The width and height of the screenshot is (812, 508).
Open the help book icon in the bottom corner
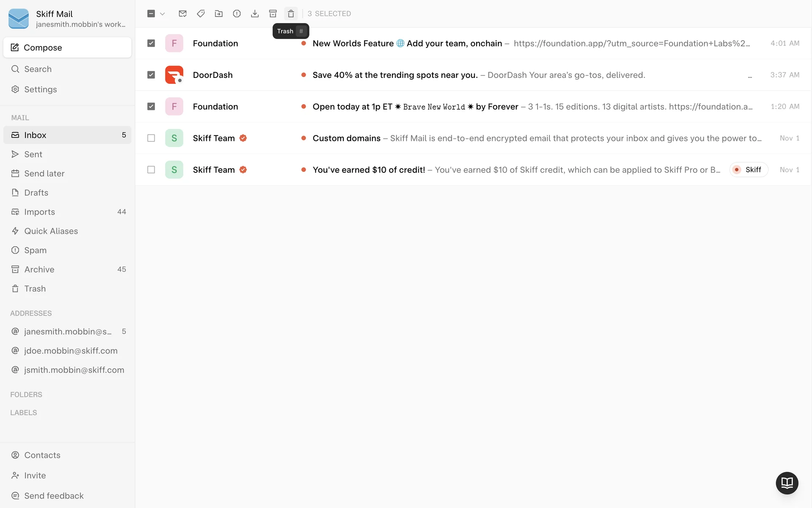pos(787,483)
